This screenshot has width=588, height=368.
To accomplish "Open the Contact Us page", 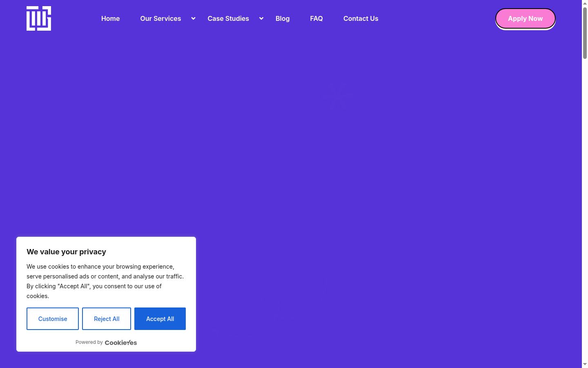I will 361,18.
